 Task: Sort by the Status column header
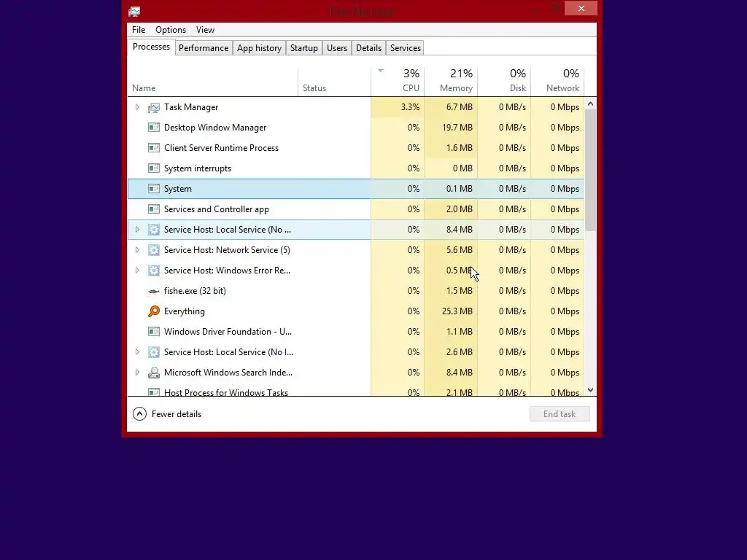click(x=334, y=82)
